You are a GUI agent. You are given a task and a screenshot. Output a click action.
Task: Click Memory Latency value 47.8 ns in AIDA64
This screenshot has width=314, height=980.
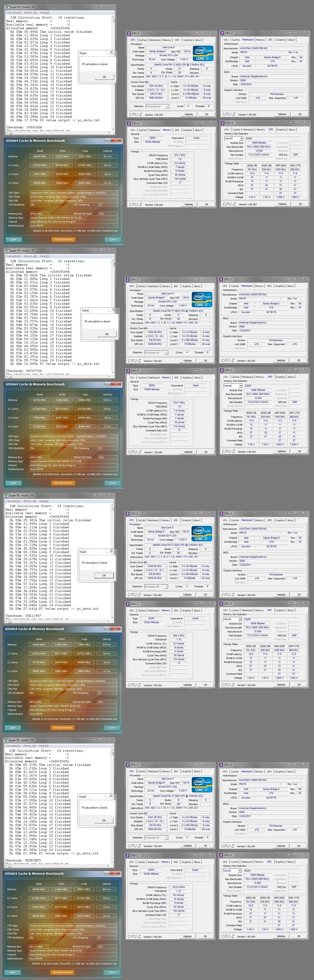(x=107, y=644)
